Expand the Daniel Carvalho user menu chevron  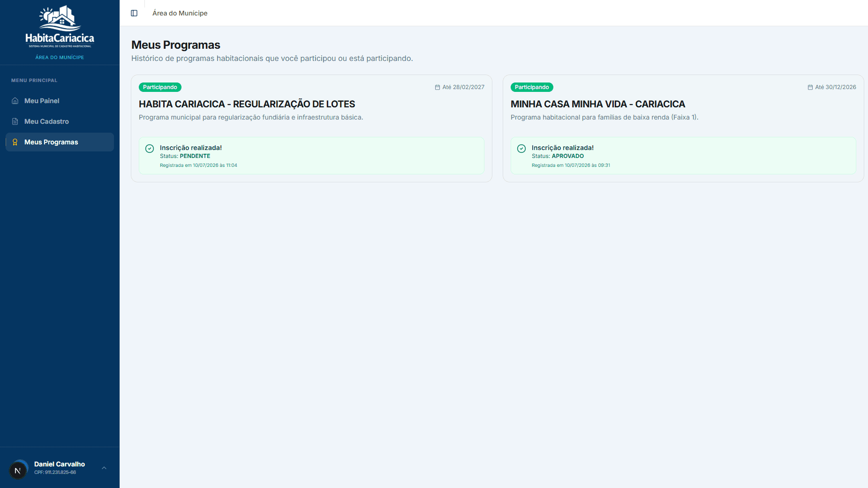pyautogui.click(x=104, y=468)
